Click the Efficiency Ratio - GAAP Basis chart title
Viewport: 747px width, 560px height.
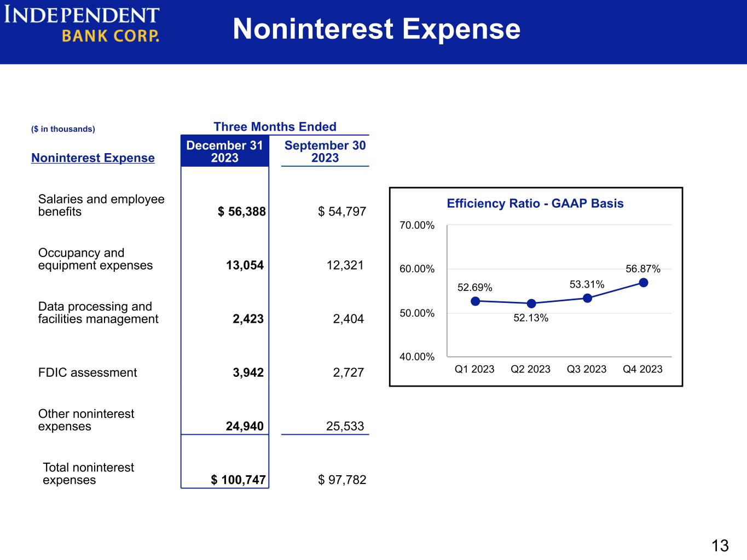[535, 203]
